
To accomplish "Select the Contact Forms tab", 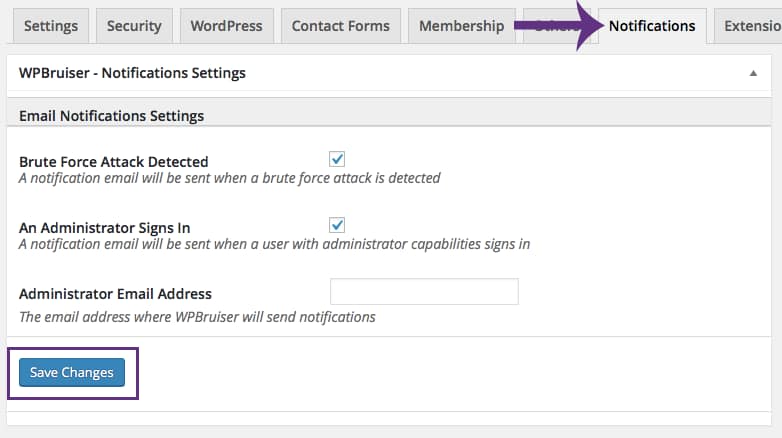I will coord(341,26).
